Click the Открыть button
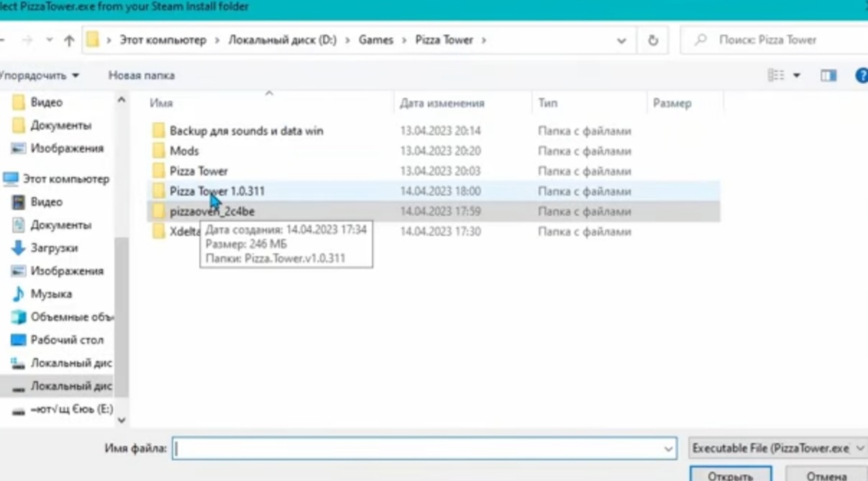 [730, 475]
